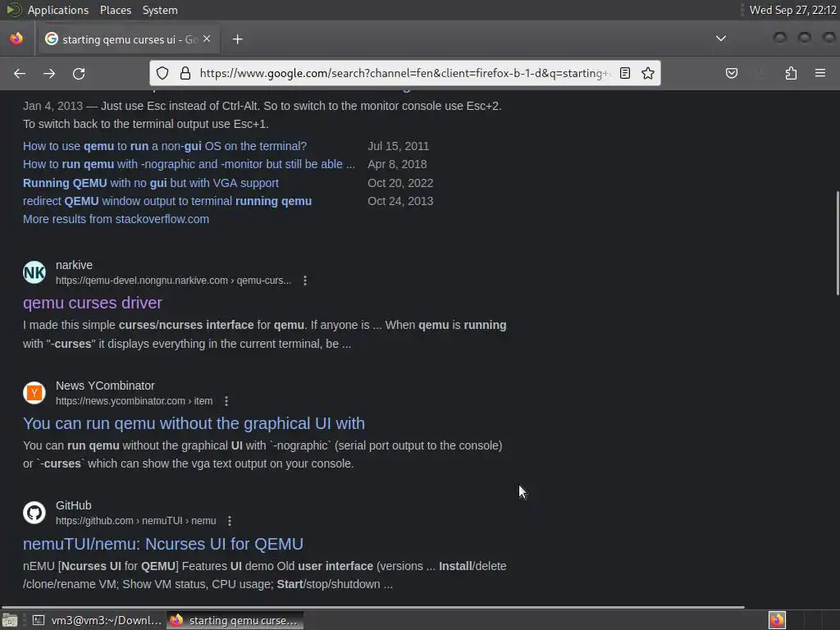Screen dimensions: 840x630
Task: Save the page to Pocket
Action: coord(731,73)
